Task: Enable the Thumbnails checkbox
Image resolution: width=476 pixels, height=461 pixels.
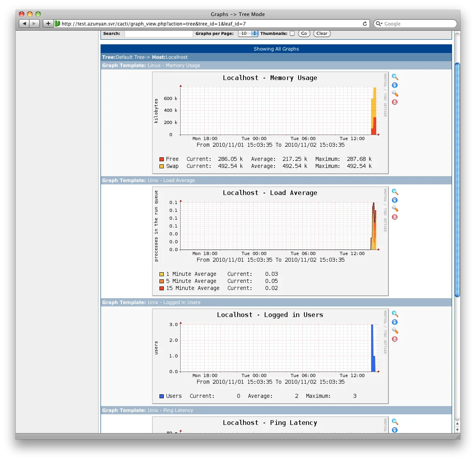Action: (x=292, y=33)
